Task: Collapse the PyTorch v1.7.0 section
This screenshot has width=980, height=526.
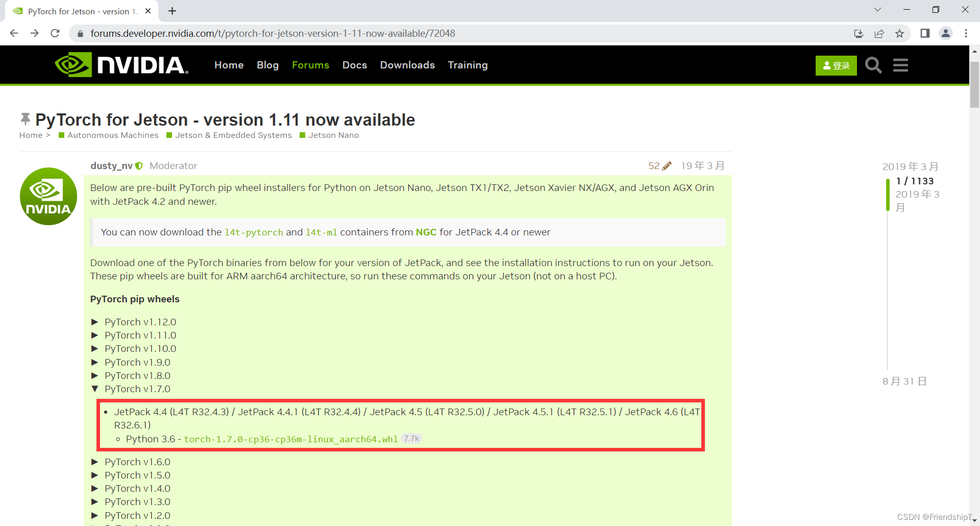Action: (131, 389)
